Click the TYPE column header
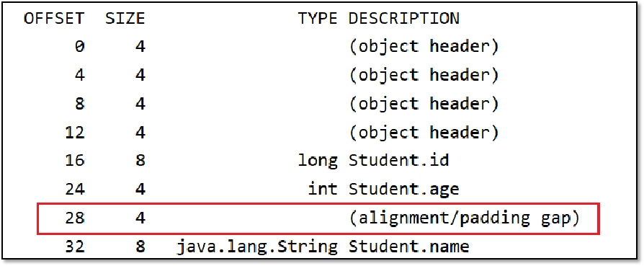Viewport: 644px width, 266px height. pyautogui.click(x=318, y=18)
